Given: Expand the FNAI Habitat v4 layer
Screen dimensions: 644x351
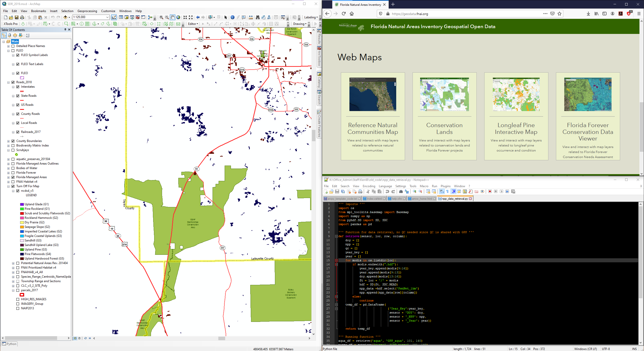Looking at the screenshot, I should coord(8,182).
